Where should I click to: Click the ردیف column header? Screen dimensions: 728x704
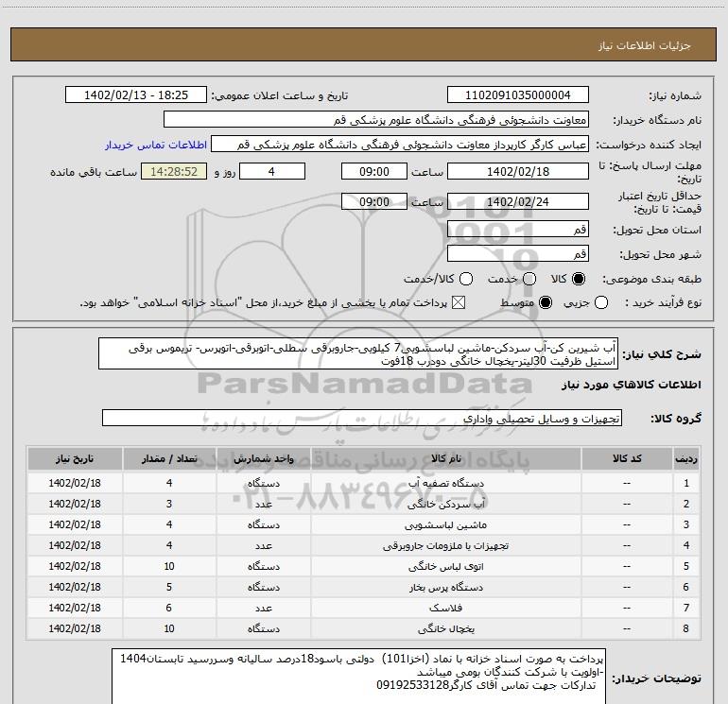[x=686, y=458]
